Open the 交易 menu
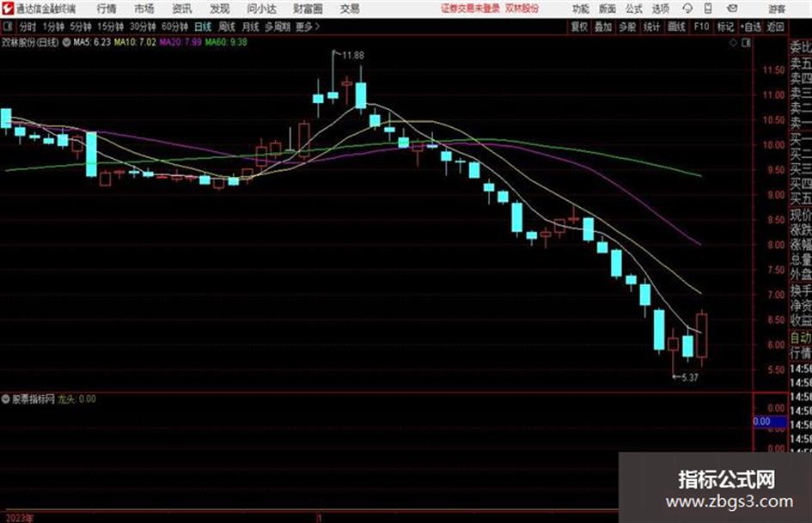 pyautogui.click(x=350, y=9)
